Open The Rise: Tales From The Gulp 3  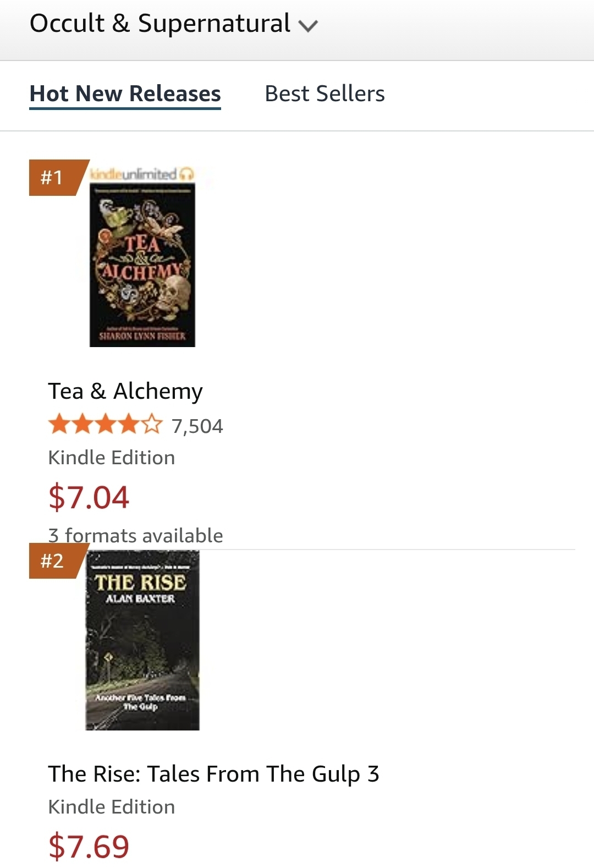click(x=213, y=774)
